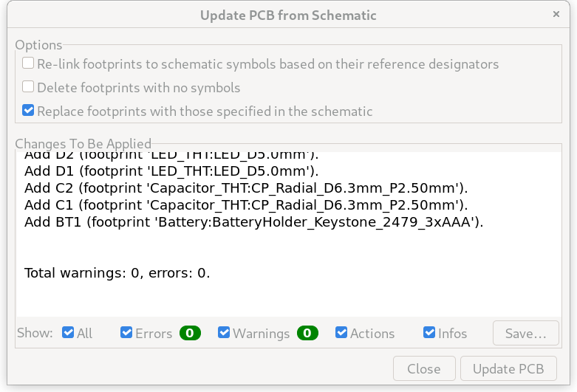Click the Update PCB button

click(x=508, y=368)
